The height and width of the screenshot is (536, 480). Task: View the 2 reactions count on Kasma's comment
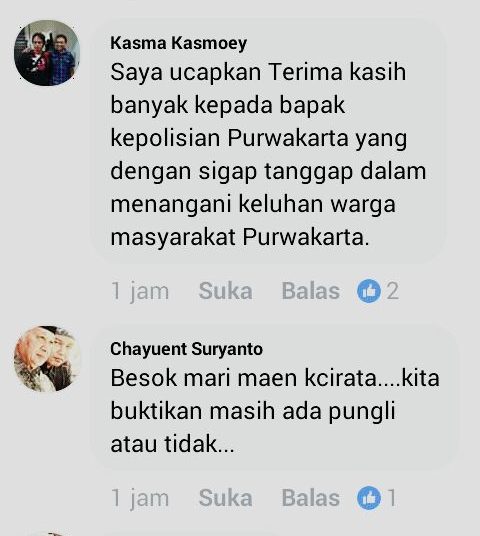(x=393, y=291)
